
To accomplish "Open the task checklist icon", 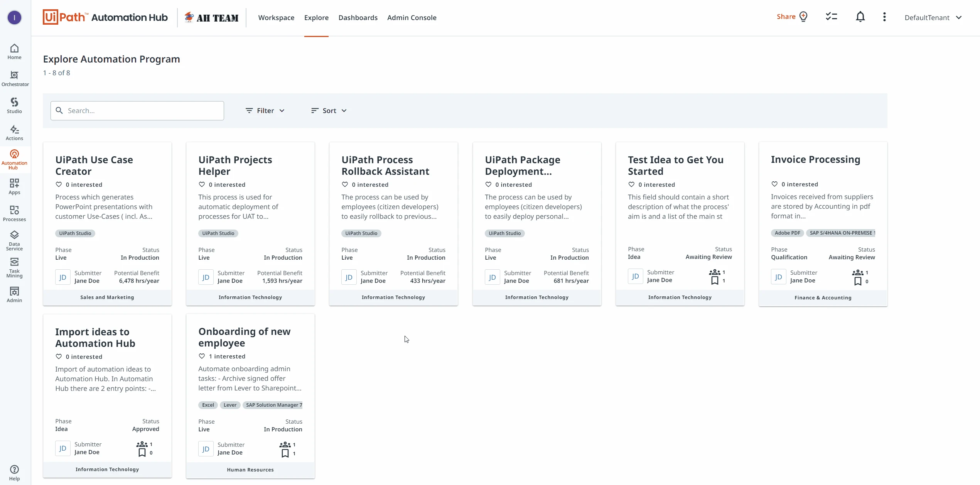I will (x=831, y=17).
